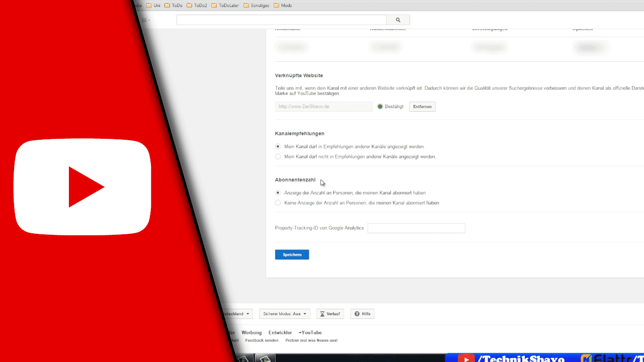Click the Abonnentenzahl heading
This screenshot has height=362, width=644.
[x=295, y=179]
